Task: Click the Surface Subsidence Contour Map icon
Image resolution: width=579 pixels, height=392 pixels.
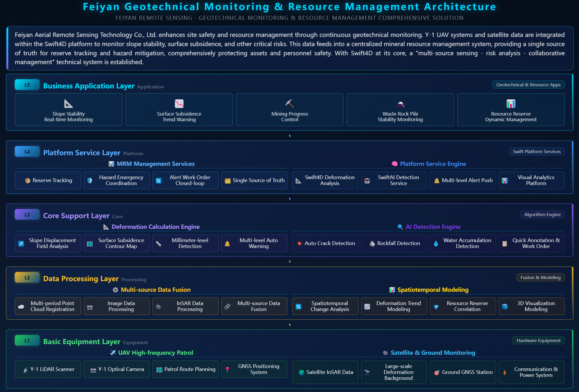Action: (x=90, y=244)
